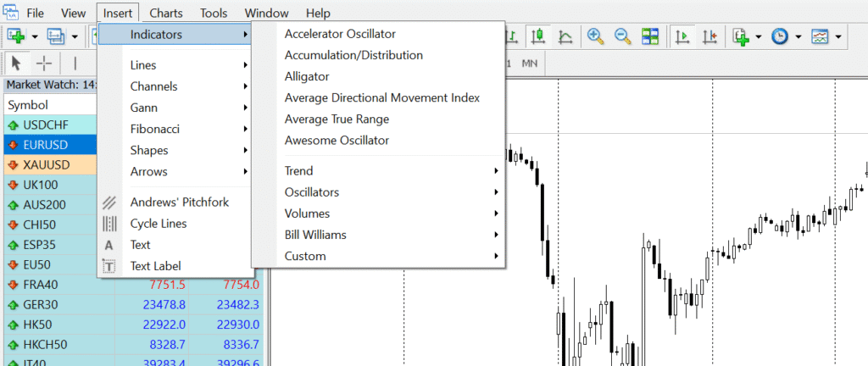
Task: Click the chart shift icon
Action: (x=709, y=36)
